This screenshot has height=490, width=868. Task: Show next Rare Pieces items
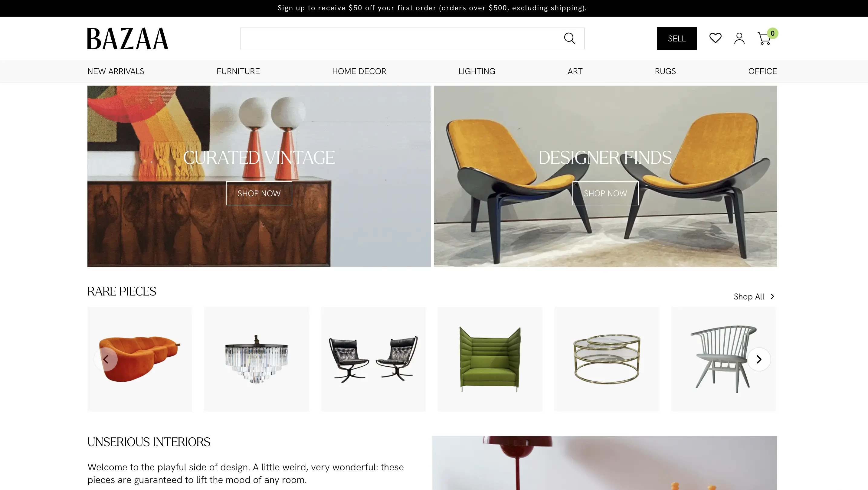click(759, 359)
